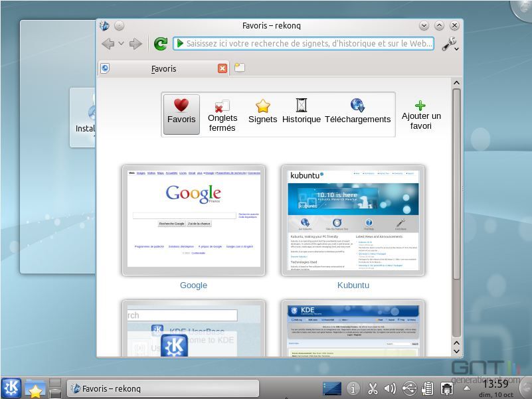Click Ajouter un favori plus button
Image resolution: width=532 pixels, height=399 pixels.
(420, 116)
